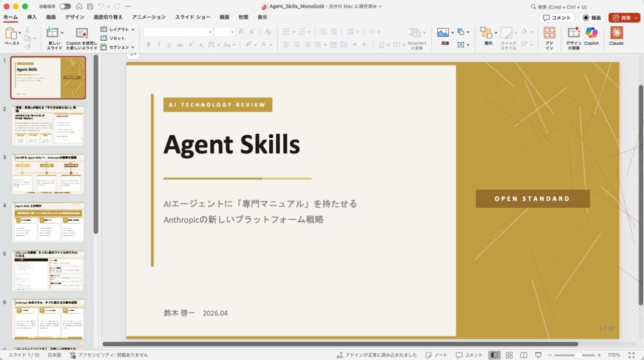Select slide 5 thumbnail (SKILL.md)
Viewport: 644px width, 360px height.
(48, 271)
